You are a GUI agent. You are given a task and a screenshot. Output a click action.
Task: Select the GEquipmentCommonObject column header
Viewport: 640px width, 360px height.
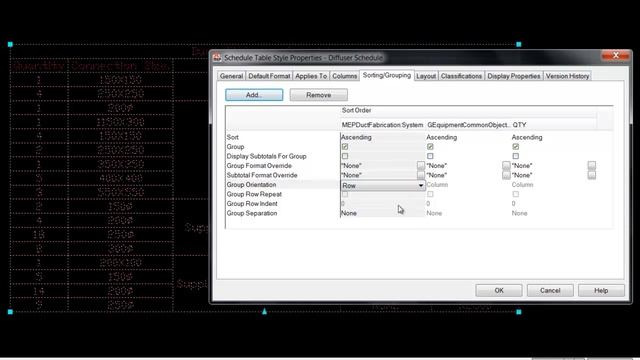pyautogui.click(x=468, y=125)
